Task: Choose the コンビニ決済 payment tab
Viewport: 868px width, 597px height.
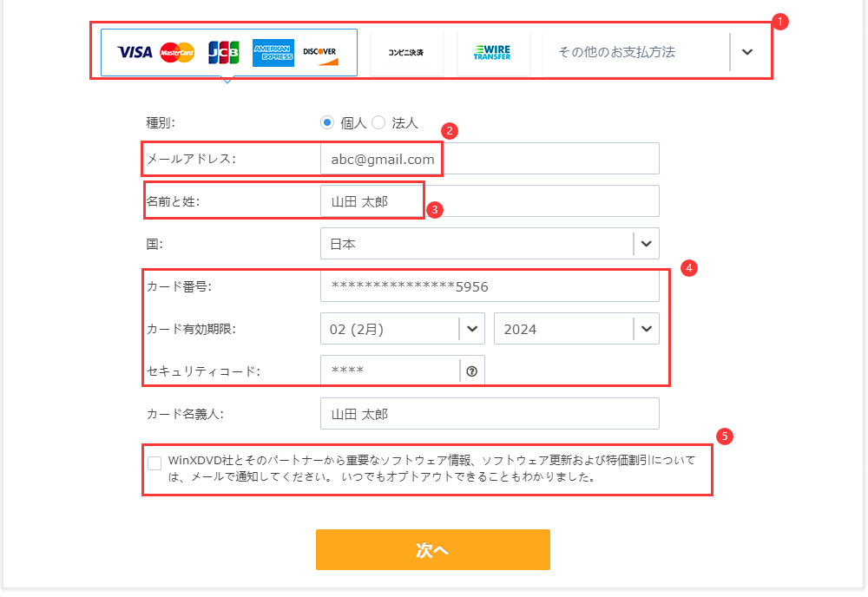Action: pos(406,52)
